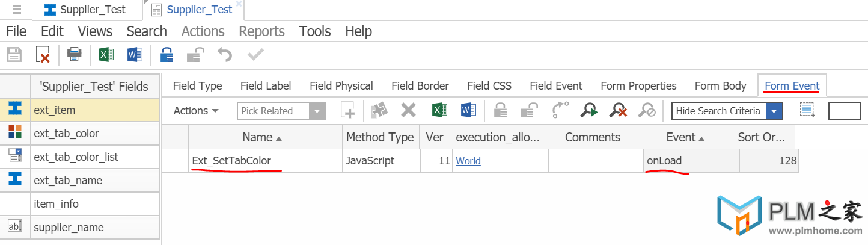Run search with green arrow magnifier icon
Image resolution: width=868 pixels, height=245 pixels.
(x=589, y=110)
